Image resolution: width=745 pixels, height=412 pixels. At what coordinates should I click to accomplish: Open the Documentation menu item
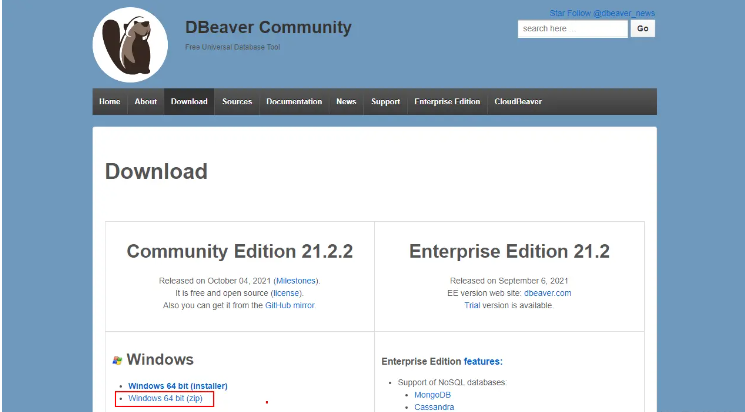click(x=294, y=102)
